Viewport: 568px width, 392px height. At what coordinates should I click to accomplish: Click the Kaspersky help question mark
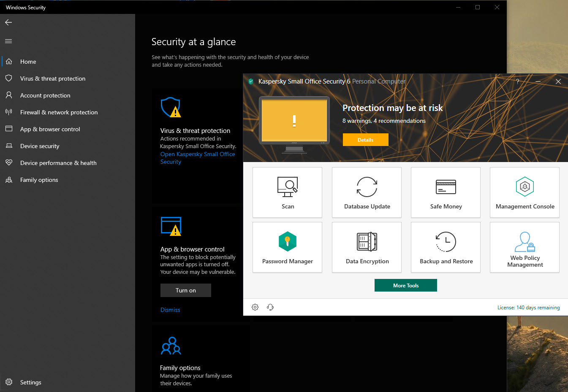coord(518,81)
